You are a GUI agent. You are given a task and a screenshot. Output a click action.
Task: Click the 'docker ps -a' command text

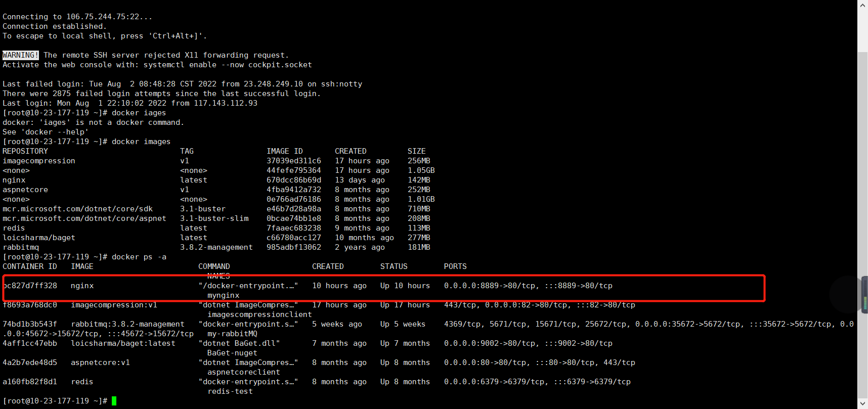(139, 257)
